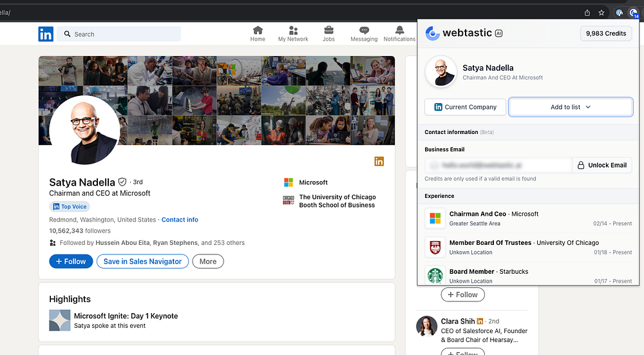Expand the Add to list dropdown
This screenshot has height=355, width=644.
(x=571, y=107)
